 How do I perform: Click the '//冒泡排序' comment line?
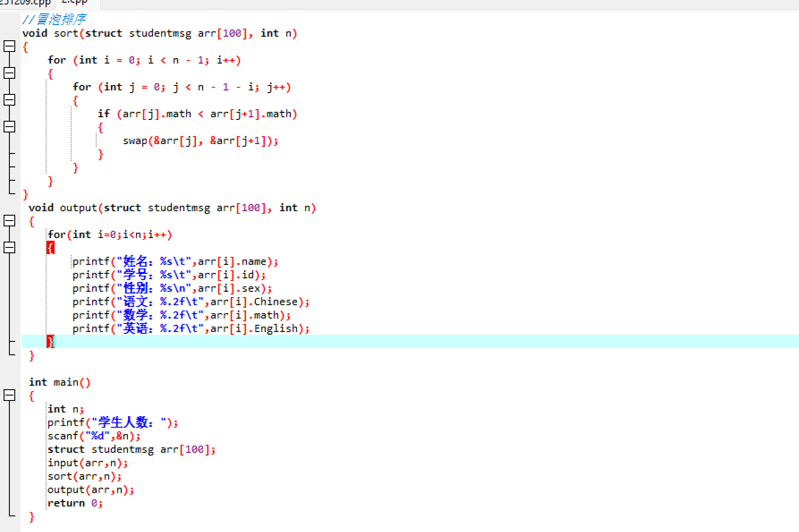click(x=54, y=20)
